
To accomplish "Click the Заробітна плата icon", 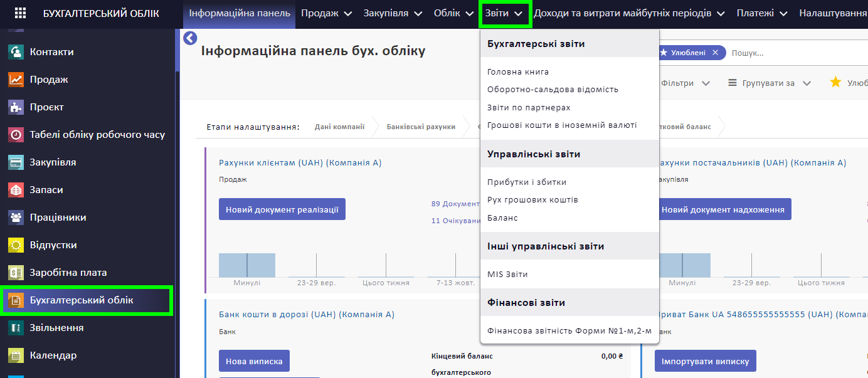I will 16,273.
